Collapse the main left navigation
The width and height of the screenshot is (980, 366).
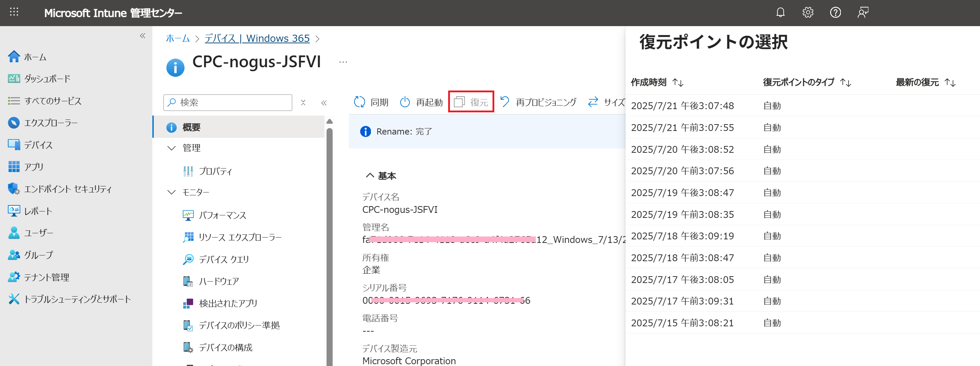point(143,36)
